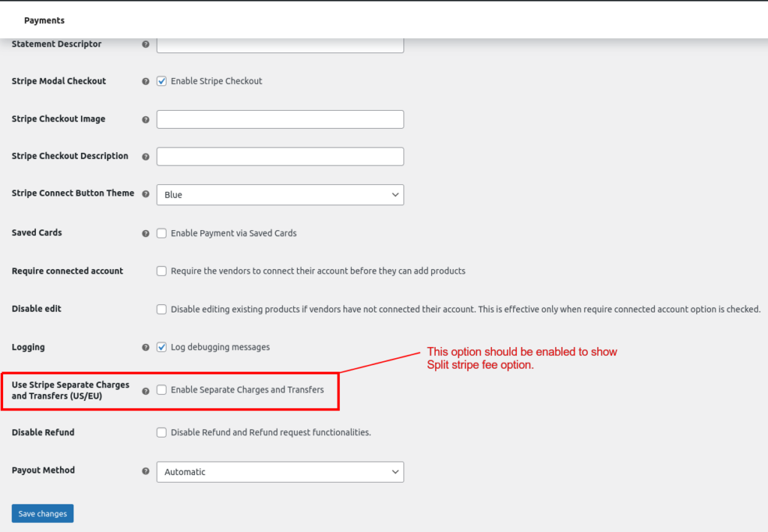Check Require vendors to connect account option
This screenshot has height=532, width=768.
click(x=162, y=271)
